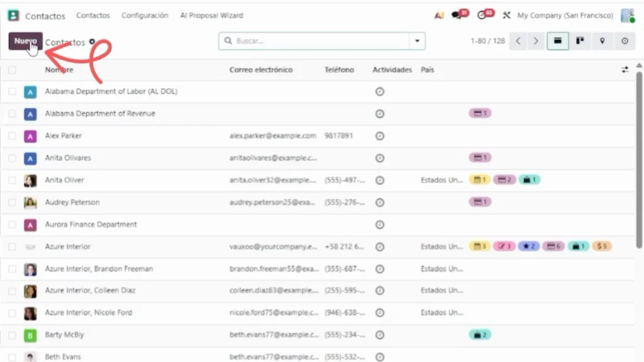The image size is (644, 362).
Task: Switch to Kanban view
Action: 579,41
